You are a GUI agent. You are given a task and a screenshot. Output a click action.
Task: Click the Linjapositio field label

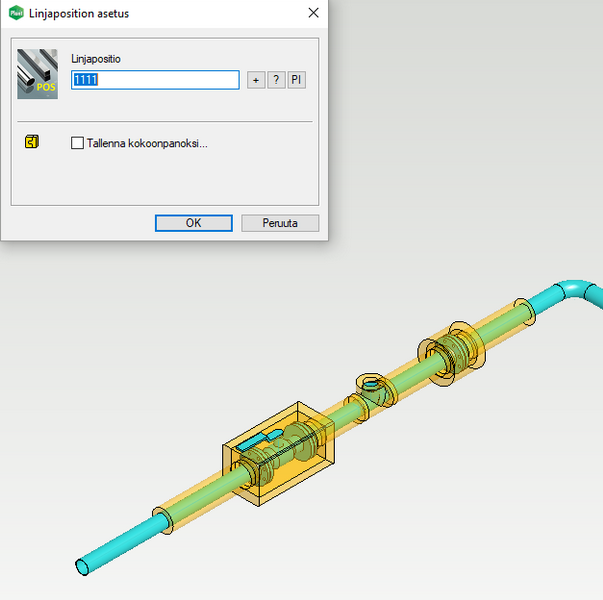(x=97, y=60)
